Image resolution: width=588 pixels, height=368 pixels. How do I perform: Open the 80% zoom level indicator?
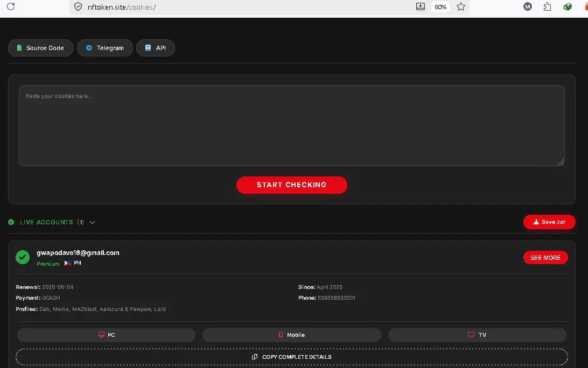tap(440, 7)
